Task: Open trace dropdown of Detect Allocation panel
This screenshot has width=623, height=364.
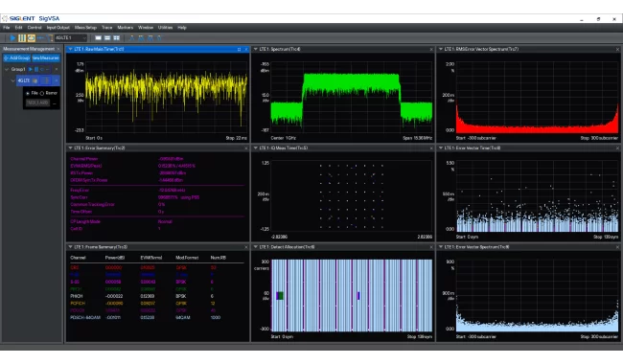Action: click(256, 247)
